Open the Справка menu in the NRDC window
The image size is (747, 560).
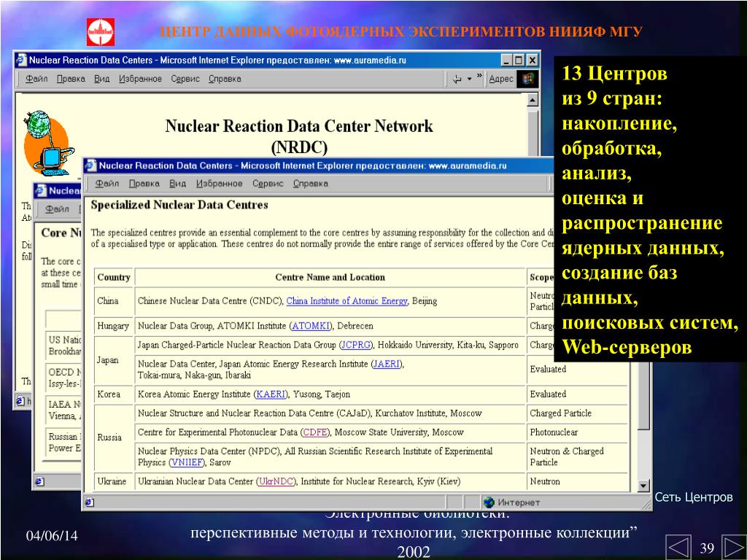pos(225,79)
